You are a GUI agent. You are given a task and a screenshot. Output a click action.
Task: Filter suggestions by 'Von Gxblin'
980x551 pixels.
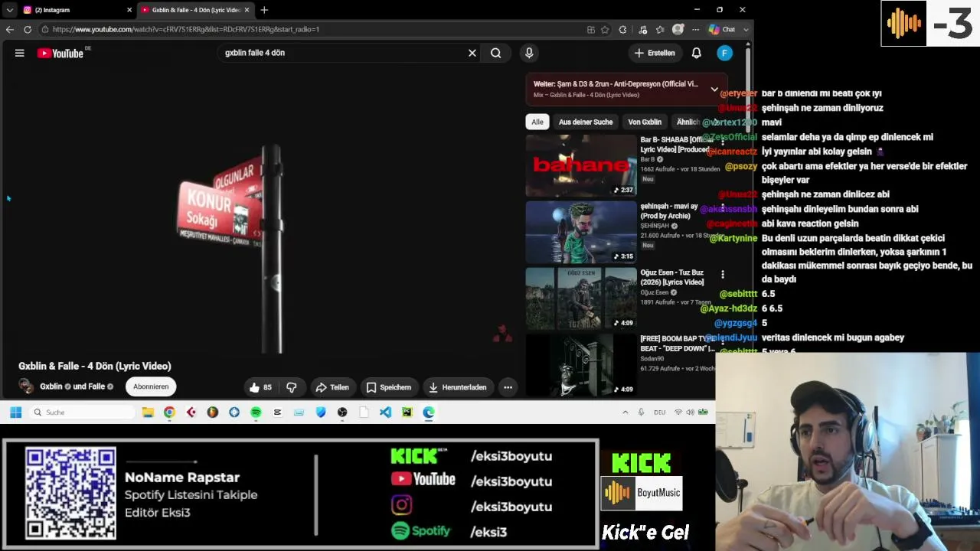click(x=645, y=122)
